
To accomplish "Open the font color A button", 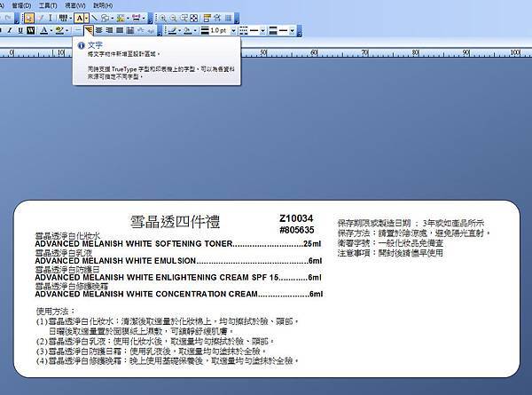I will pyautogui.click(x=43, y=30).
